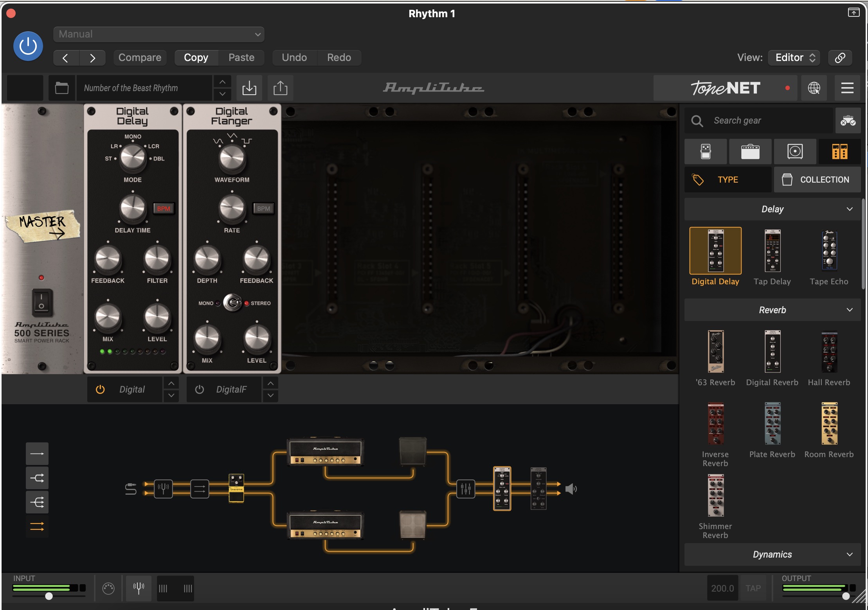Select the Digital Reverb gear thumbnail
This screenshot has height=610, width=868.
(773, 351)
